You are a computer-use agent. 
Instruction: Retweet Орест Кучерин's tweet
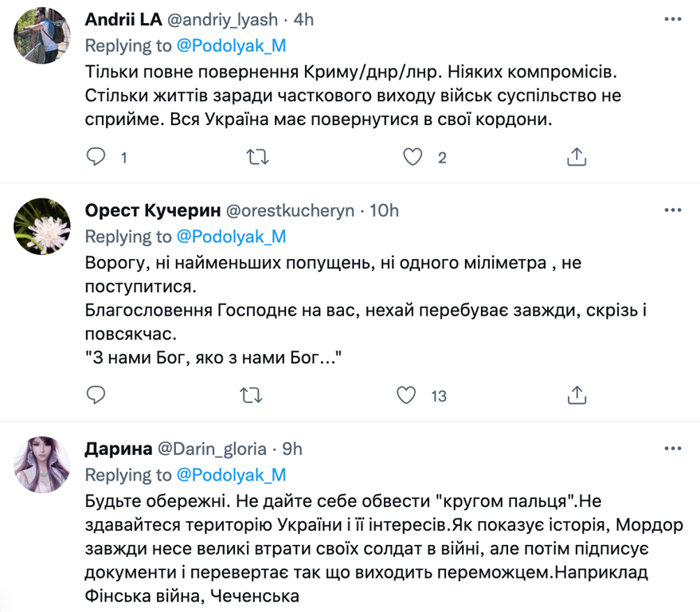[x=256, y=394]
